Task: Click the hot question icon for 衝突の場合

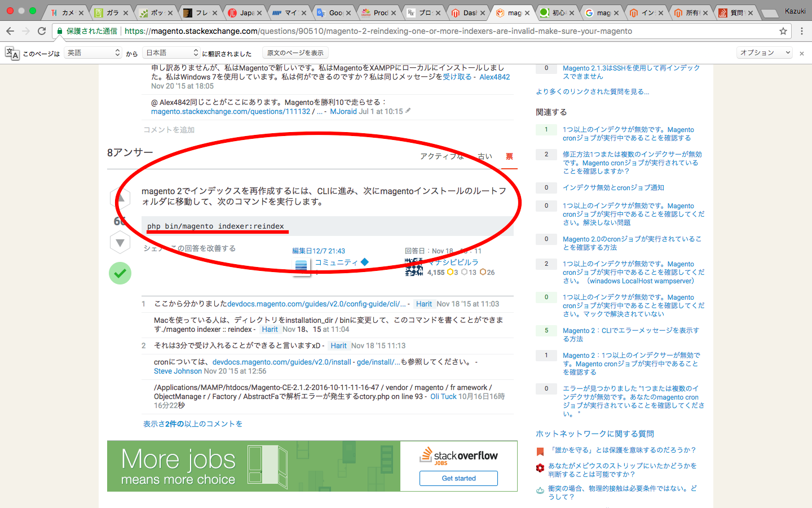Action: click(x=540, y=490)
